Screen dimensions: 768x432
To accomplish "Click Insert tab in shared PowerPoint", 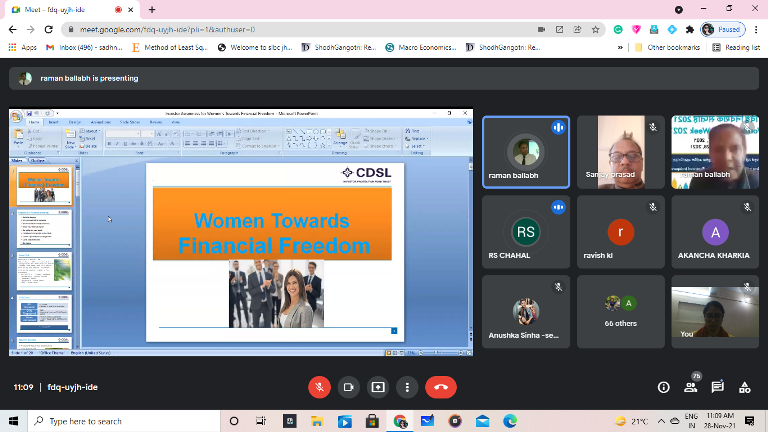I will point(53,122).
